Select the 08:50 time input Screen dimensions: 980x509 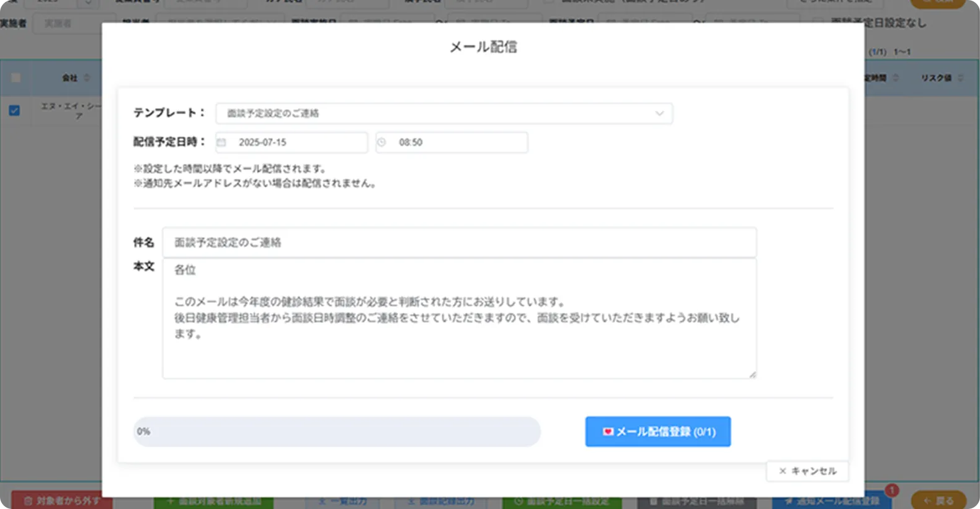[x=452, y=142]
